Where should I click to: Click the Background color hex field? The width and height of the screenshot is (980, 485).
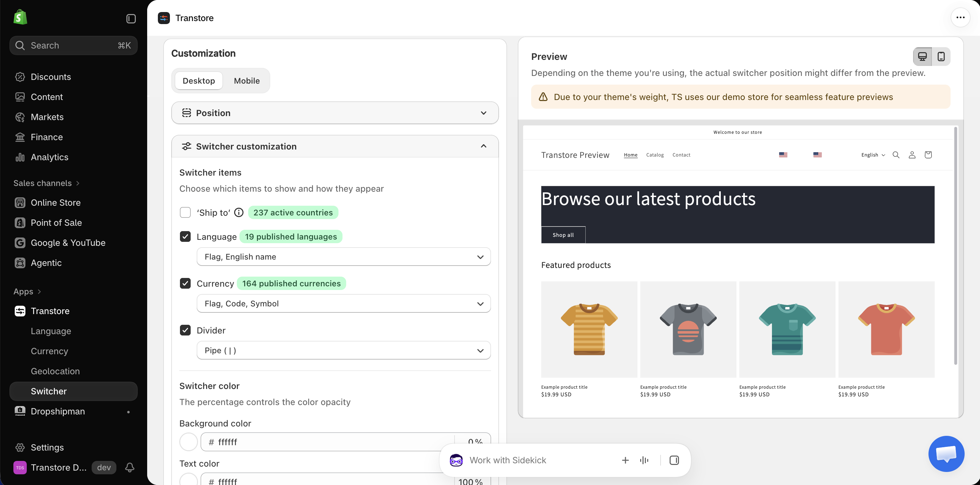(328, 442)
